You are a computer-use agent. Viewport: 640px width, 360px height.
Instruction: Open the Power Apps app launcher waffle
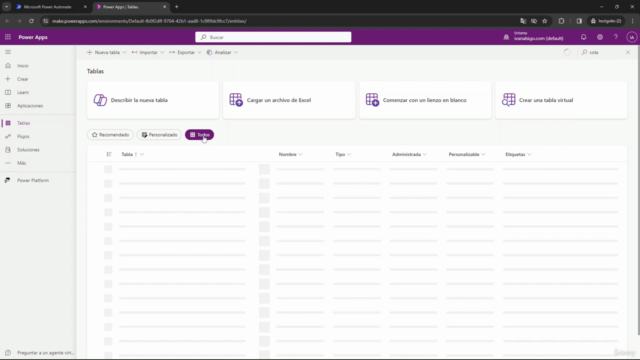pyautogui.click(x=8, y=37)
